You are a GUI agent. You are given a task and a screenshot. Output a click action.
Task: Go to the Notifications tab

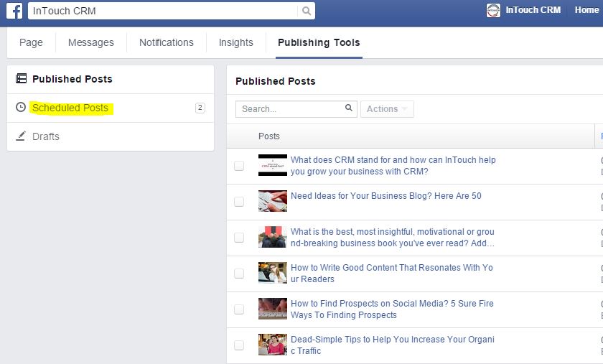click(166, 42)
